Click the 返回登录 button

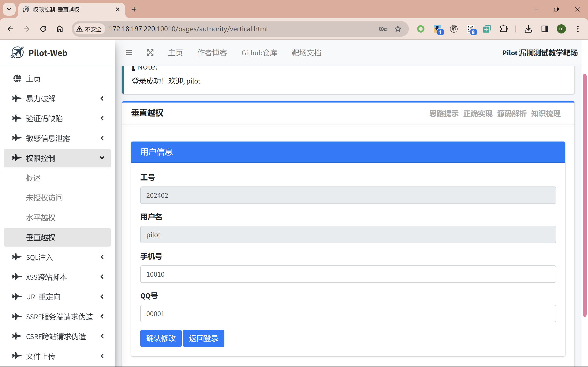[x=203, y=338]
